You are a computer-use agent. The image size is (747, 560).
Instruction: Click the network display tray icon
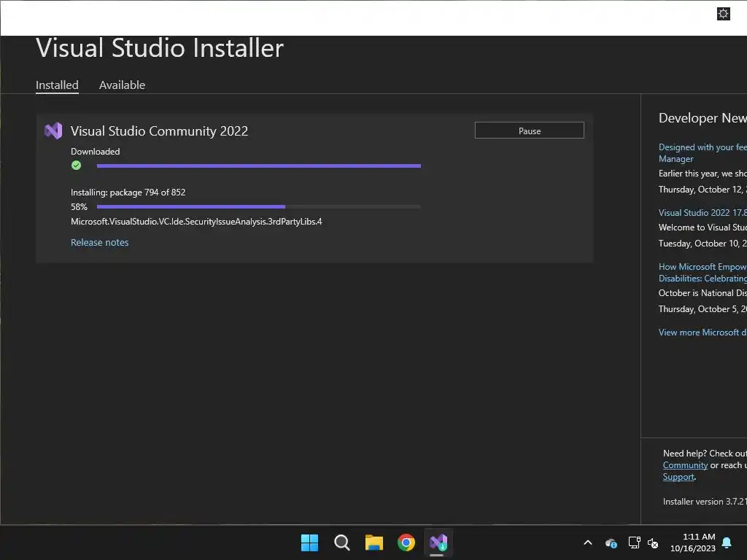[634, 542]
